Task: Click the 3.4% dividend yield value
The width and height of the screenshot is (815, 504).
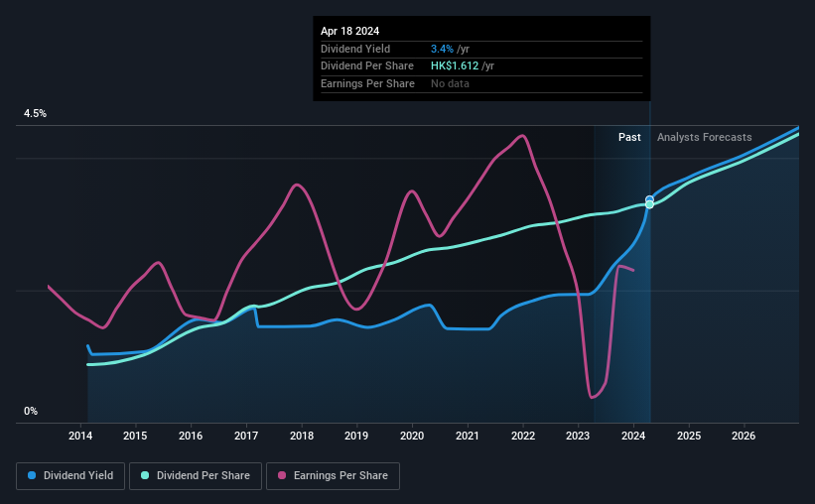Action: point(442,49)
